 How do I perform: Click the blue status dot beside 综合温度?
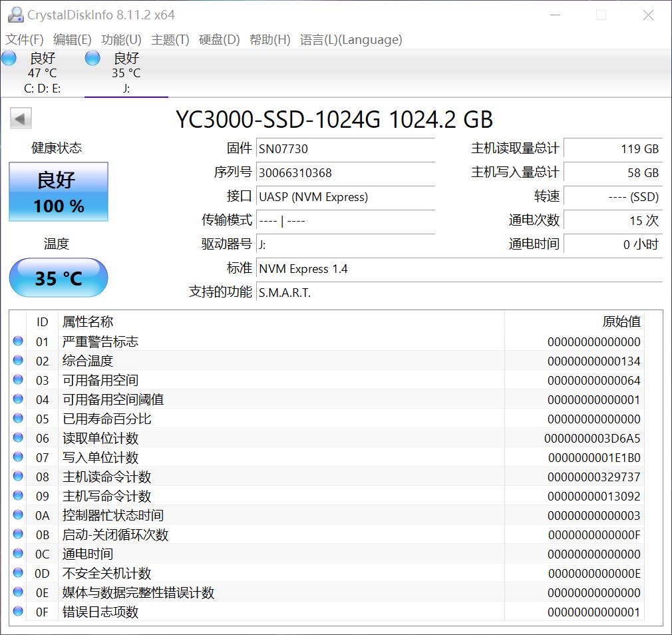[x=17, y=360]
